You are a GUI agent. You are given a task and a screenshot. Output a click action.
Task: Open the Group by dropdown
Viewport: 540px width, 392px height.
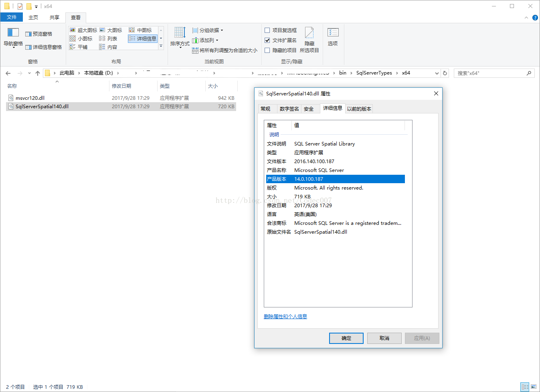208,30
